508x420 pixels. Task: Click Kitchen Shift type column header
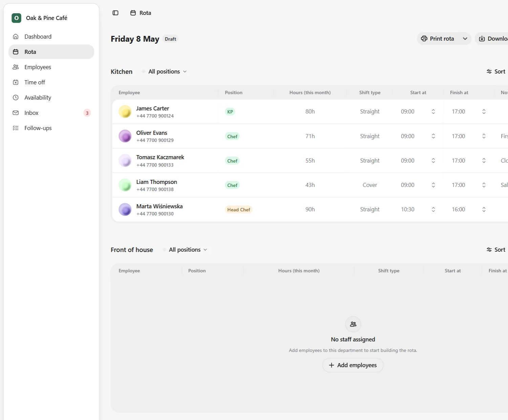pos(370,92)
